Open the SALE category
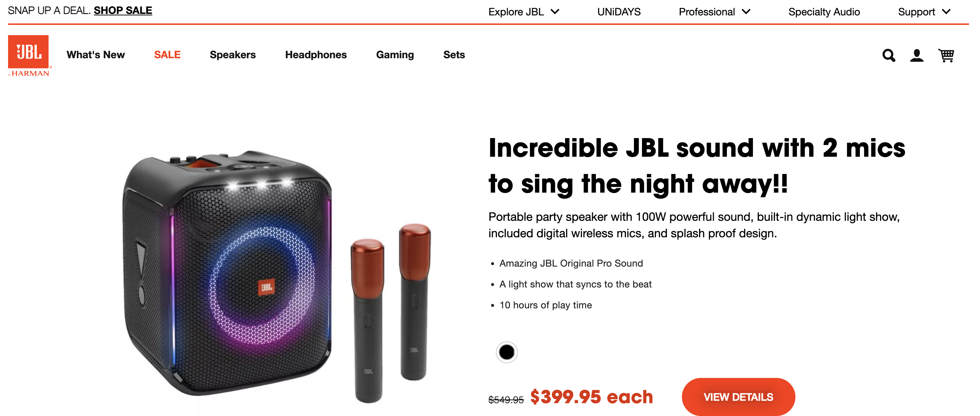Image resolution: width=980 pixels, height=416 pixels. [167, 55]
